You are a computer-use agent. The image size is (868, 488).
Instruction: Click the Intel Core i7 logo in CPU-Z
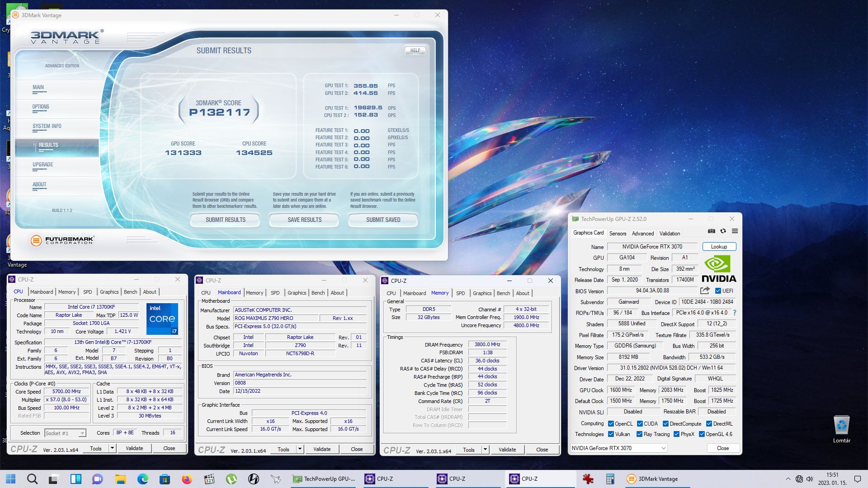[162, 319]
